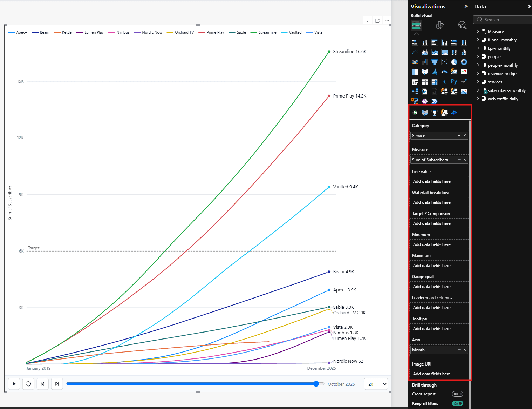Switch to the Analytics tab
Viewport: 532px width, 409px height.
point(463,25)
